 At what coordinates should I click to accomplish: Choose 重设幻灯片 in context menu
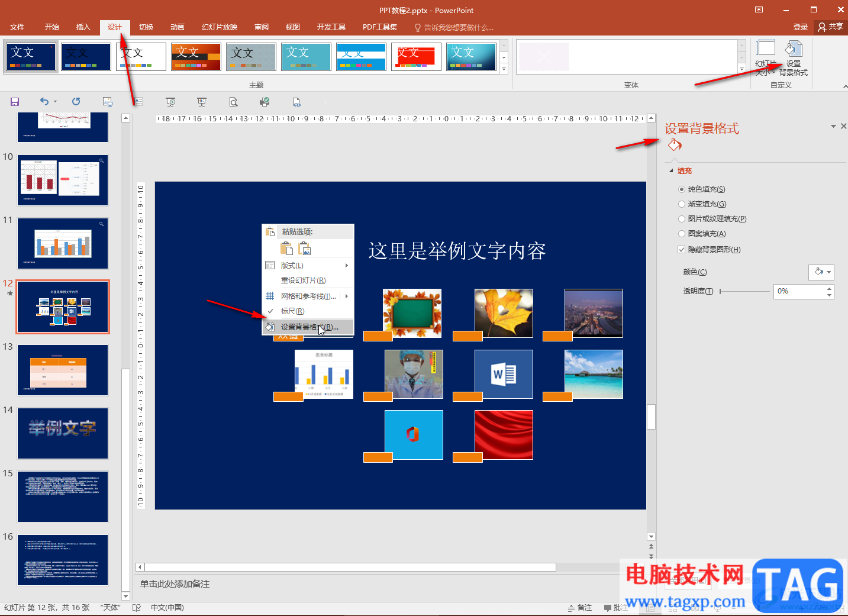(x=308, y=280)
